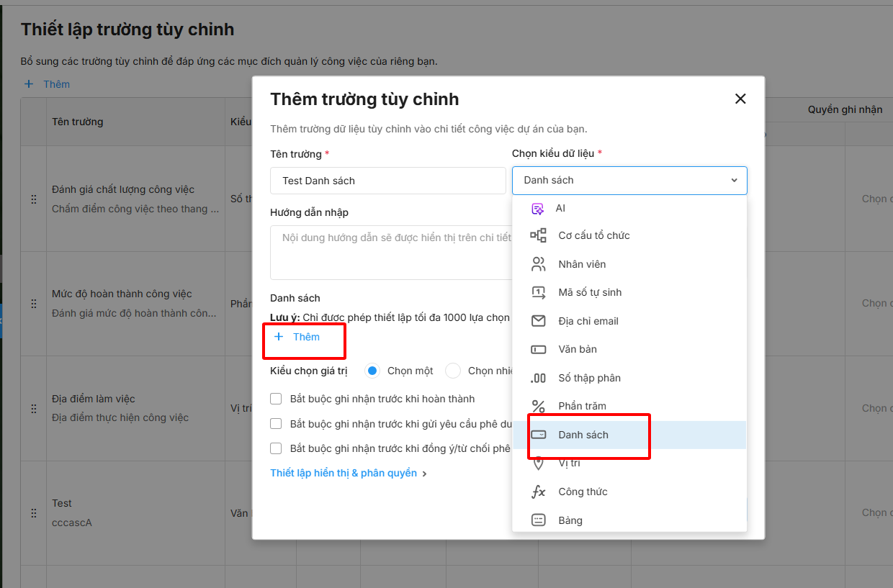Screen dimensions: 893x588
Task: Check Bắt buộc ghi nhận trước khi hoàn thành
Action: (x=276, y=399)
